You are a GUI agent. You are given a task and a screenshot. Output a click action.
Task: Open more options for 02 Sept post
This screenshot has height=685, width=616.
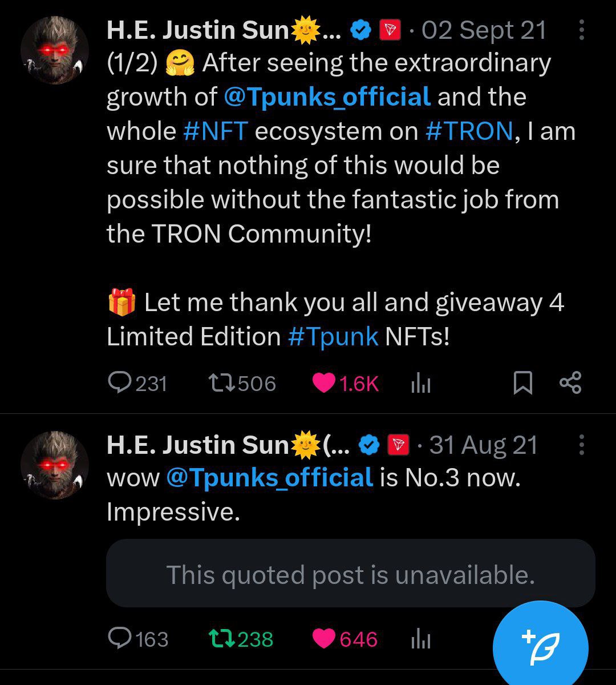pyautogui.click(x=581, y=30)
